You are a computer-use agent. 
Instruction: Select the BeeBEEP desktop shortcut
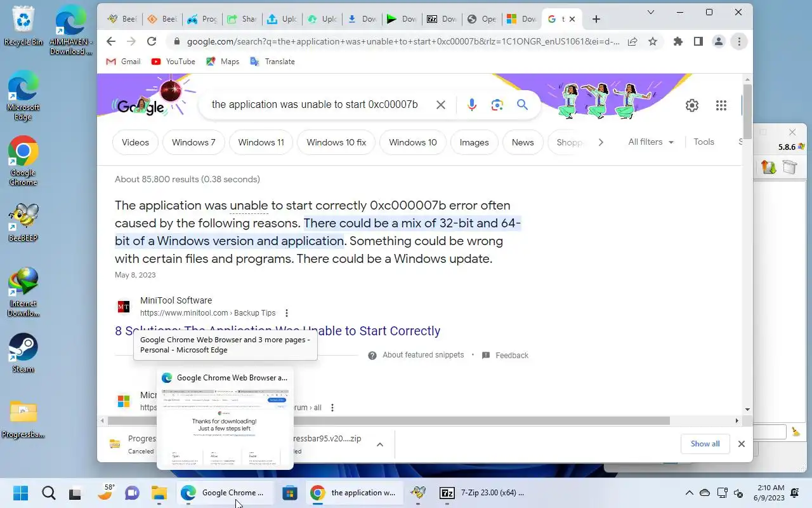point(23,222)
